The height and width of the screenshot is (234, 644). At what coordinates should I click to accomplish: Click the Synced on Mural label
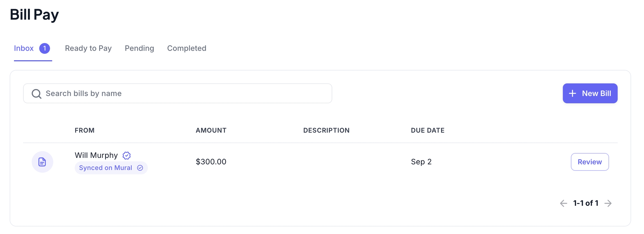pos(106,168)
